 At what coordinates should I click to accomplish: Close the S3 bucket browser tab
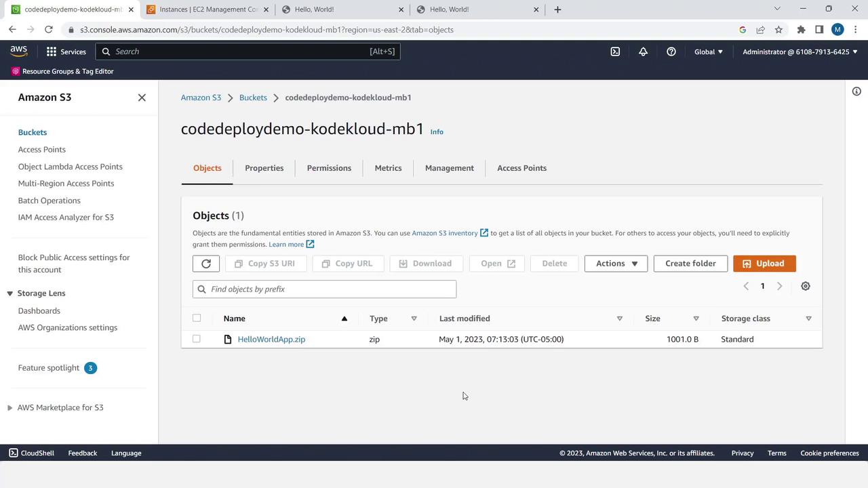131,9
